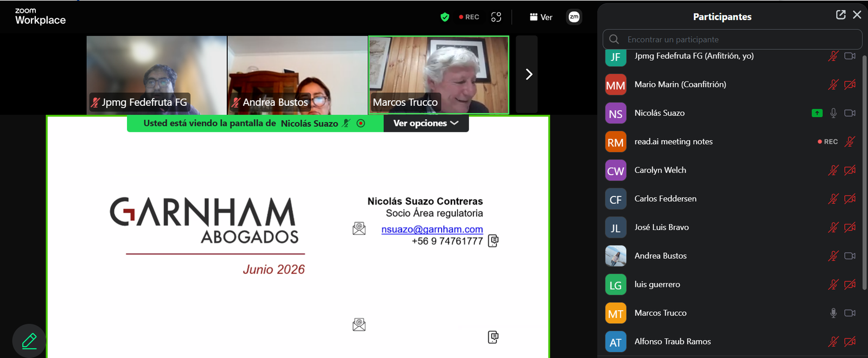Click luis guerrero's muted microphone icon

click(833, 284)
